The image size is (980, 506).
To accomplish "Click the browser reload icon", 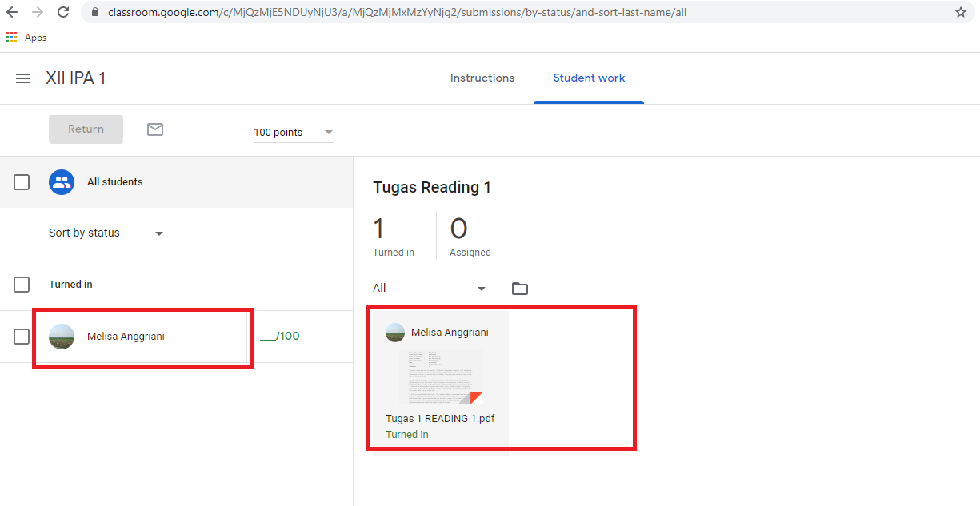I will click(x=63, y=13).
